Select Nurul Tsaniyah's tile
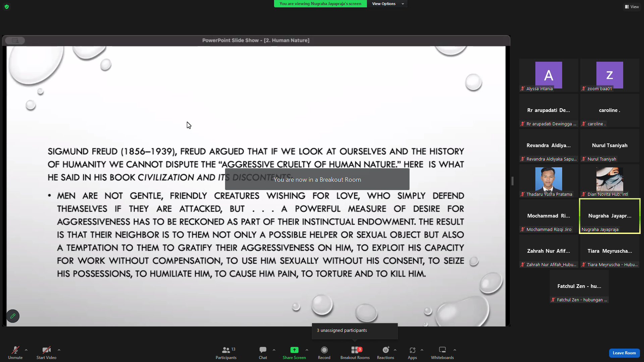This screenshot has height=362, width=644. pyautogui.click(x=610, y=145)
